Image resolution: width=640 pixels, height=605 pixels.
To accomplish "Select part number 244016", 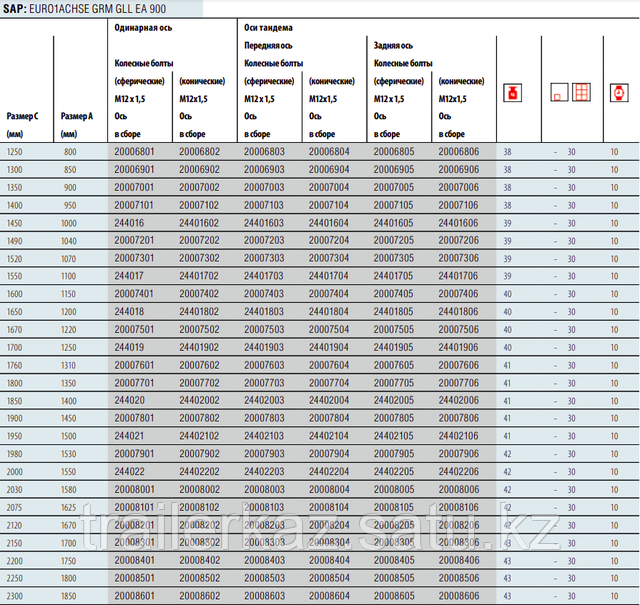I will click(x=129, y=223).
